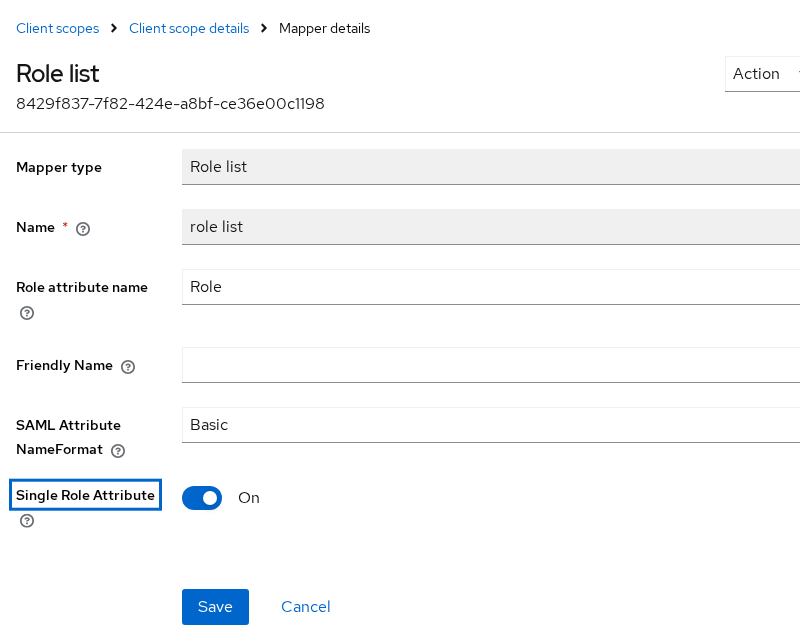Show help for Friendly Name
The width and height of the screenshot is (800, 644).
point(128,367)
